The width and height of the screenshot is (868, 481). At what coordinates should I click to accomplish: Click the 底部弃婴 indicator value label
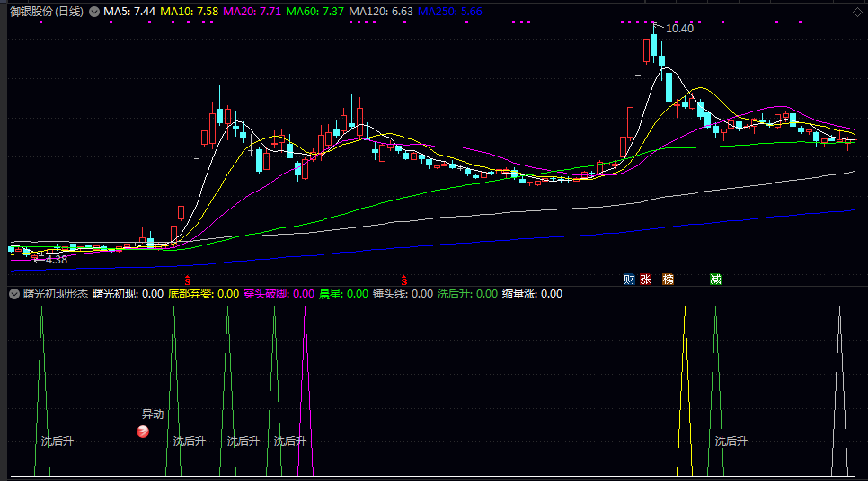(203, 294)
